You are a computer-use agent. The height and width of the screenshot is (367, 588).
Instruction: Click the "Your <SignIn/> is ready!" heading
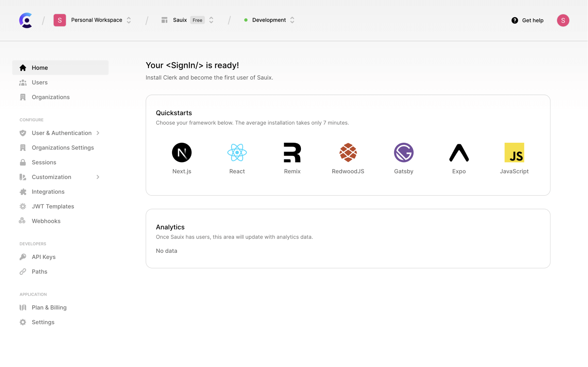pyautogui.click(x=192, y=65)
